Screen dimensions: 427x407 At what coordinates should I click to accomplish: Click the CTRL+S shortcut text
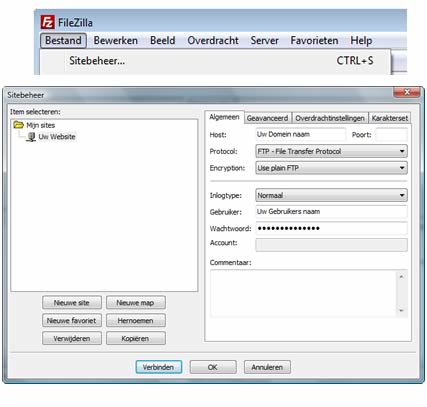[355, 61]
